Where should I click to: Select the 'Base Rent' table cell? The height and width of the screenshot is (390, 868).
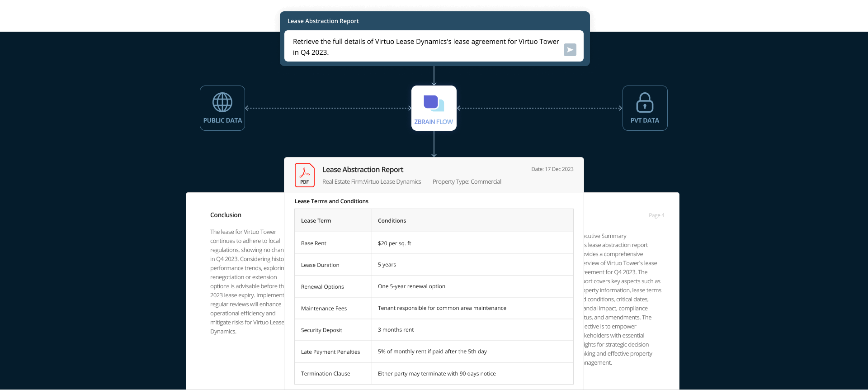(x=333, y=243)
